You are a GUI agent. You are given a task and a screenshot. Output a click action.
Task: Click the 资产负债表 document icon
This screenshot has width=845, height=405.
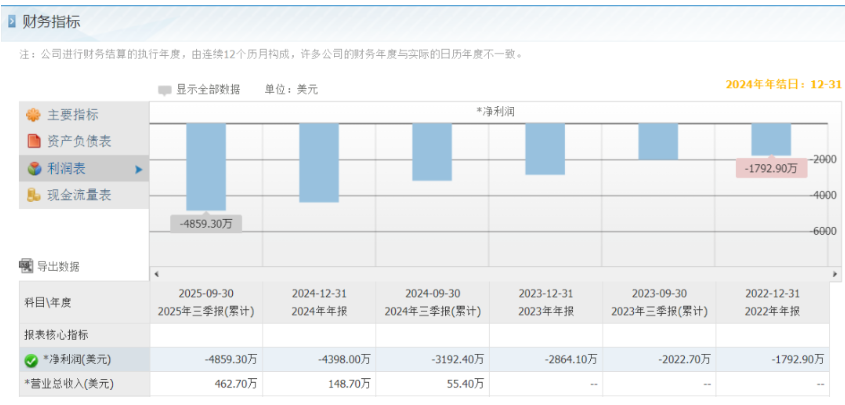(x=32, y=142)
